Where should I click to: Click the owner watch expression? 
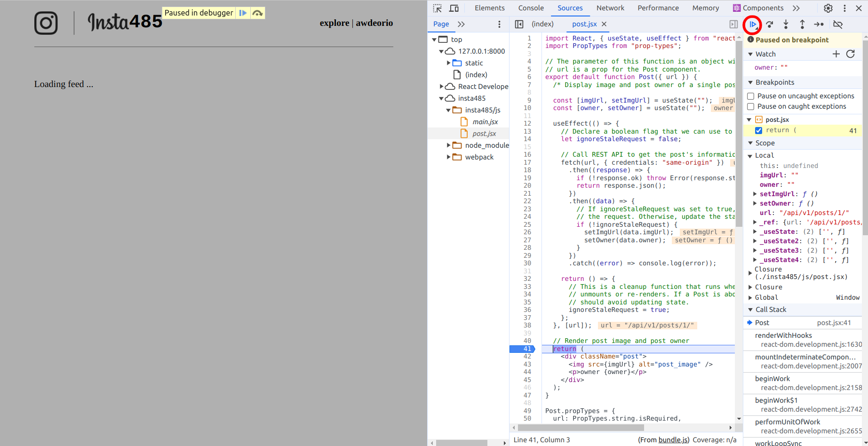(771, 68)
